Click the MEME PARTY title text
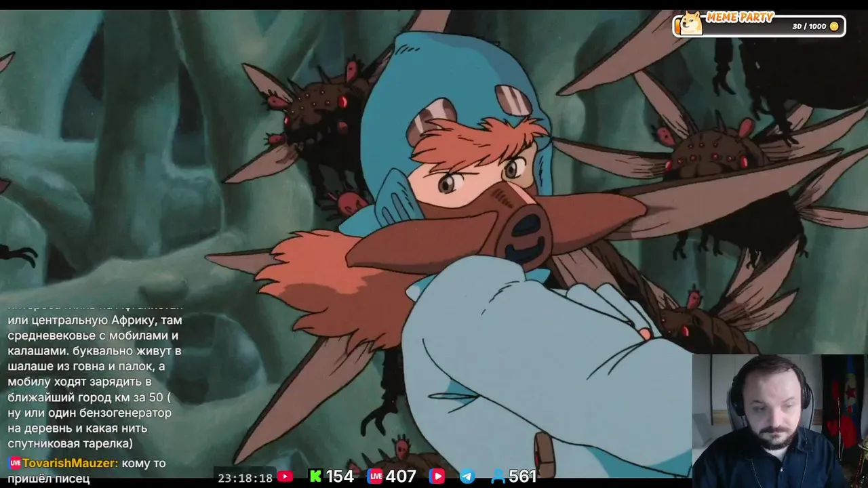 [x=740, y=18]
